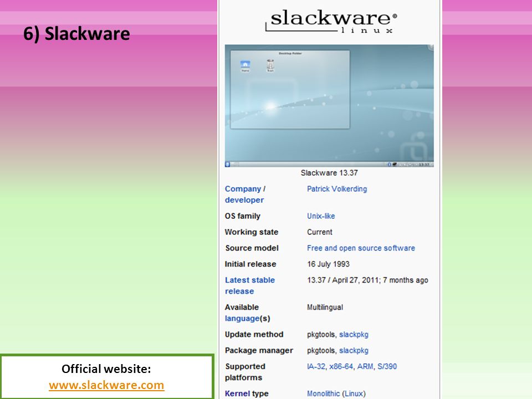Click the Slackware linux logo
Screen dimensions: 532x399
pos(331,21)
